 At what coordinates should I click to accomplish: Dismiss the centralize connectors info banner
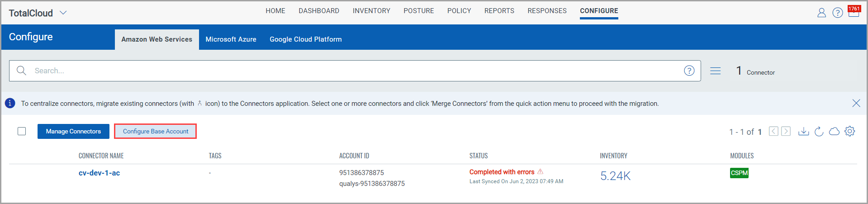pos(856,103)
